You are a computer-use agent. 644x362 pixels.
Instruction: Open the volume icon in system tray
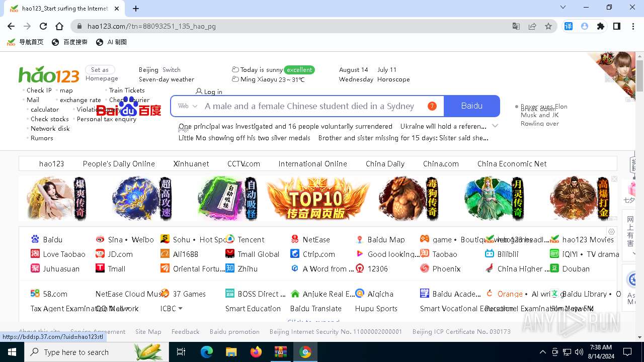click(x=579, y=352)
